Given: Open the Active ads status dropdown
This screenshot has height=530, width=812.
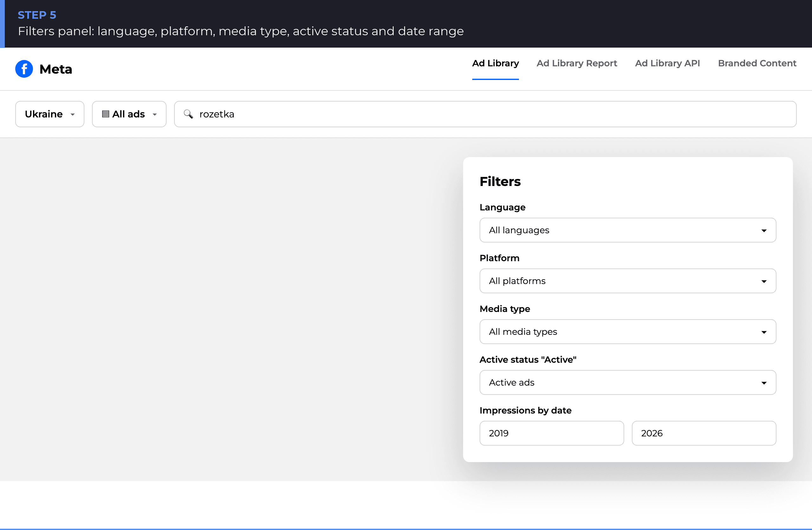Looking at the screenshot, I should coord(628,382).
